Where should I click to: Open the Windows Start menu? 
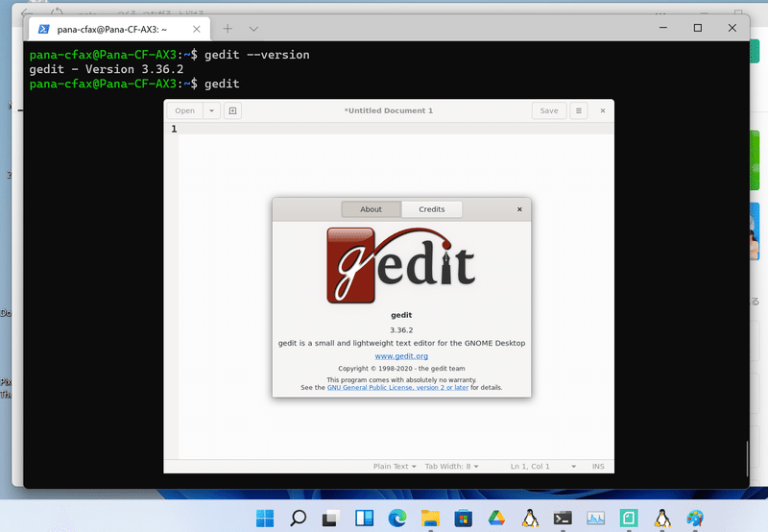click(x=265, y=518)
